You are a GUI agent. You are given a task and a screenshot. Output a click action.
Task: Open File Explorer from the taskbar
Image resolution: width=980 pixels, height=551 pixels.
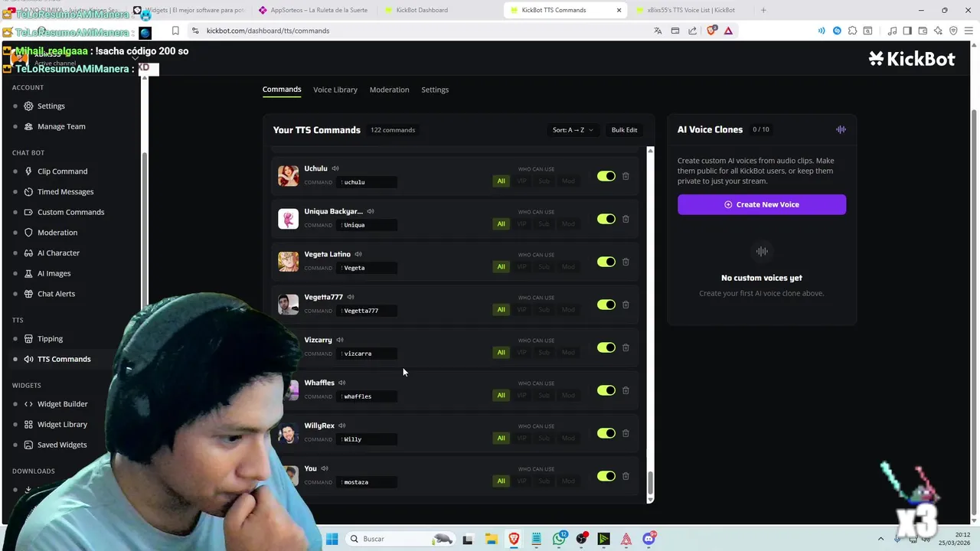(491, 539)
